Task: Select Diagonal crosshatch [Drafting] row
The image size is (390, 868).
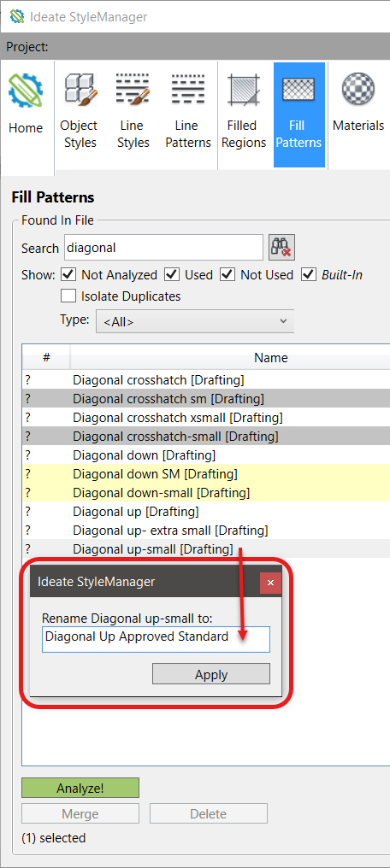Action: [x=206, y=380]
